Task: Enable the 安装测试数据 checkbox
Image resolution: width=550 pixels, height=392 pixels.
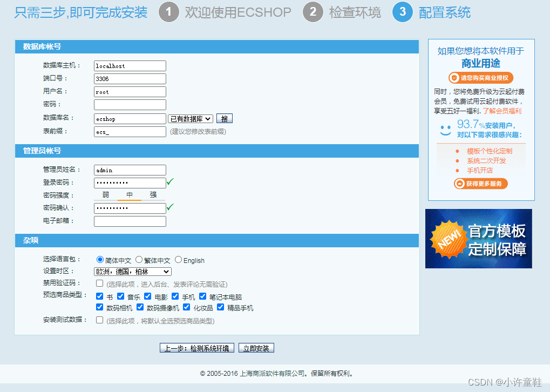Action: pos(99,319)
